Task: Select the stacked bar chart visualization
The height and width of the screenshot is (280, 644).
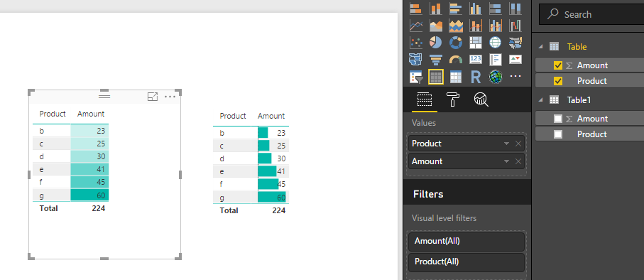Action: tap(416, 9)
